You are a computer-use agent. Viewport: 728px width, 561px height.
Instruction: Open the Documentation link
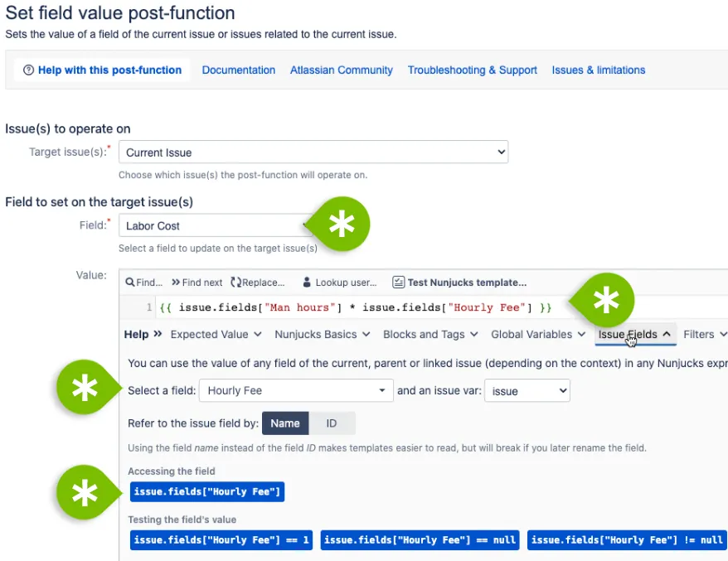[239, 70]
